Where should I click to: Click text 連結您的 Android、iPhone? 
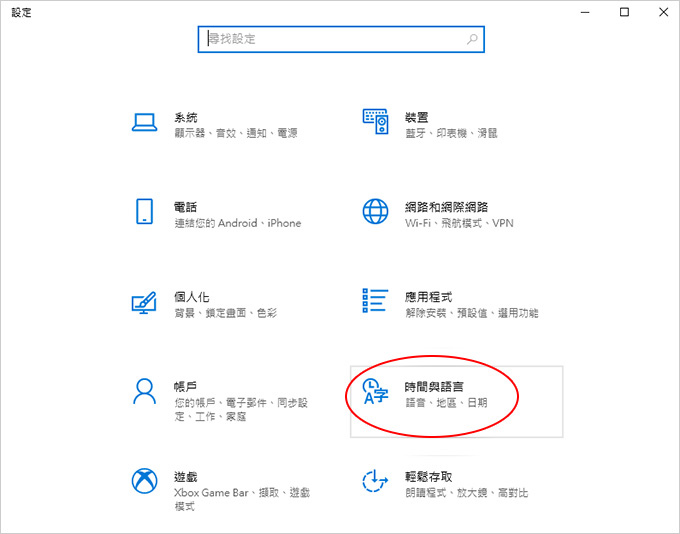tap(238, 223)
